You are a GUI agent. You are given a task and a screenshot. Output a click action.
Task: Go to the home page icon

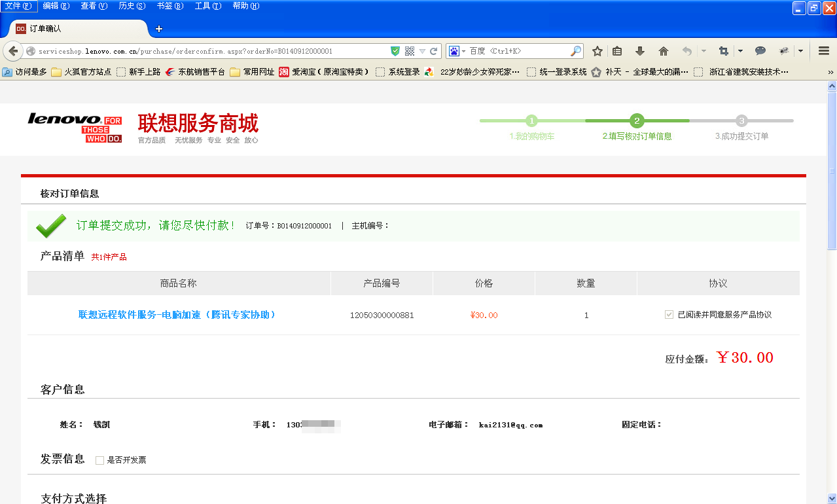click(x=664, y=51)
